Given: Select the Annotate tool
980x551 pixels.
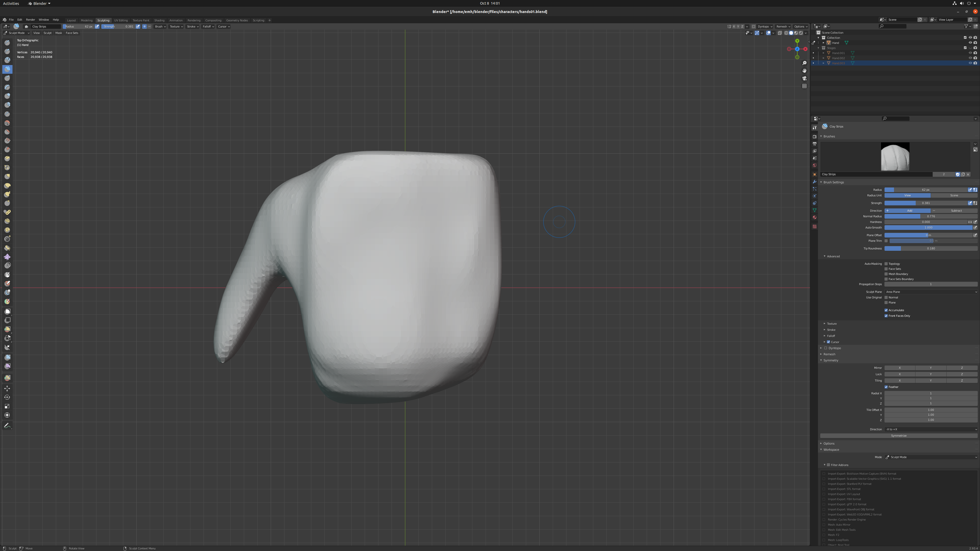Looking at the screenshot, I should (7, 425).
